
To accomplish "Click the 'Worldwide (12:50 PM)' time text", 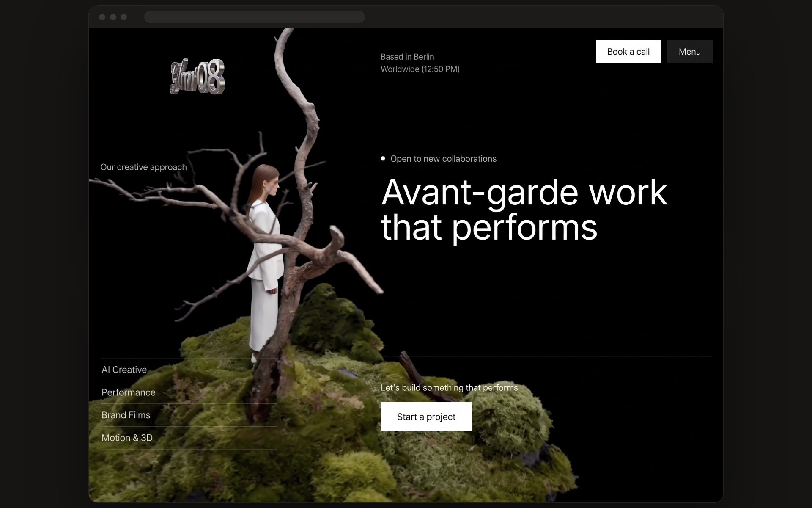I will click(x=420, y=69).
